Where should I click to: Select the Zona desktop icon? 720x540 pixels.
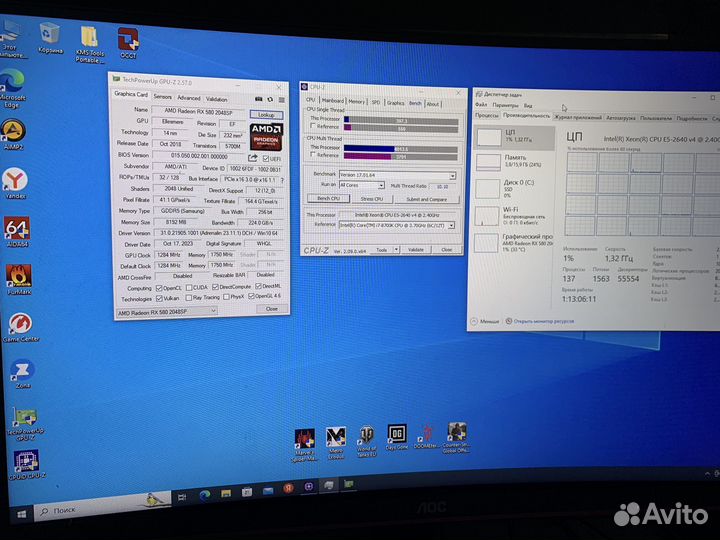(22, 373)
